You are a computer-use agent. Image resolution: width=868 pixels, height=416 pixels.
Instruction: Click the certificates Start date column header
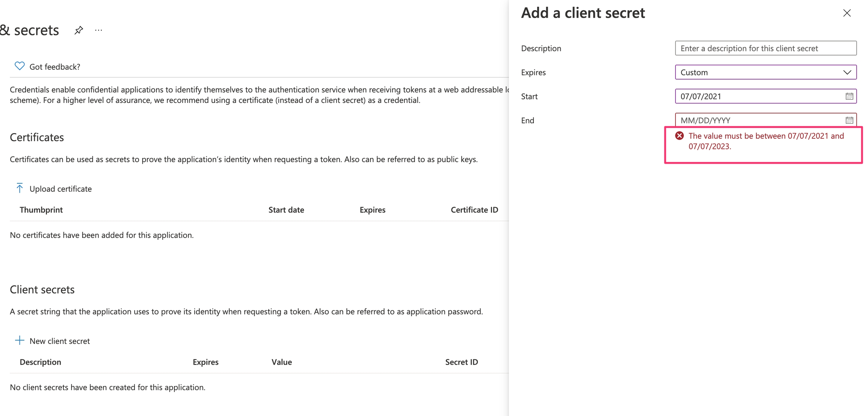point(286,210)
